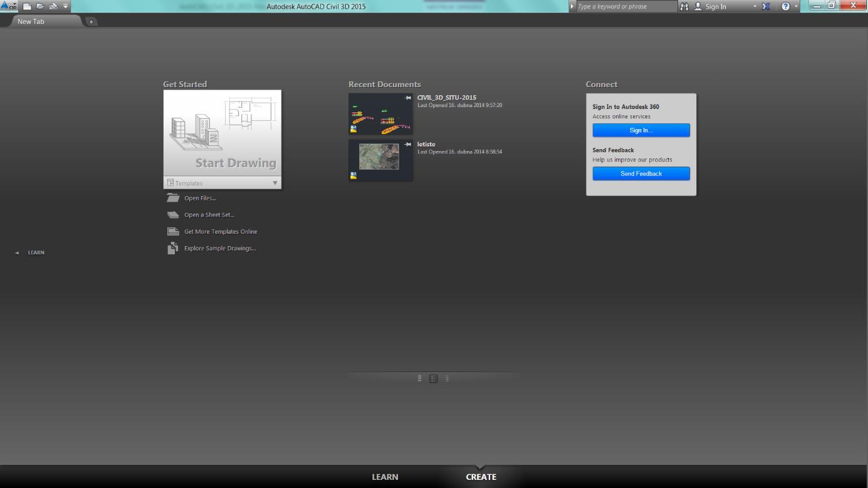The image size is (868, 488).
Task: Click Last Opened 16. dubna 2014 9:57:20 text
Action: pyautogui.click(x=459, y=105)
